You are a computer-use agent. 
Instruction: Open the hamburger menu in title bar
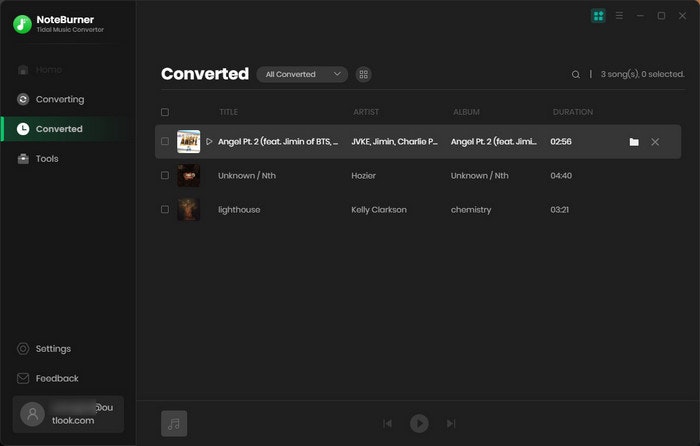619,16
